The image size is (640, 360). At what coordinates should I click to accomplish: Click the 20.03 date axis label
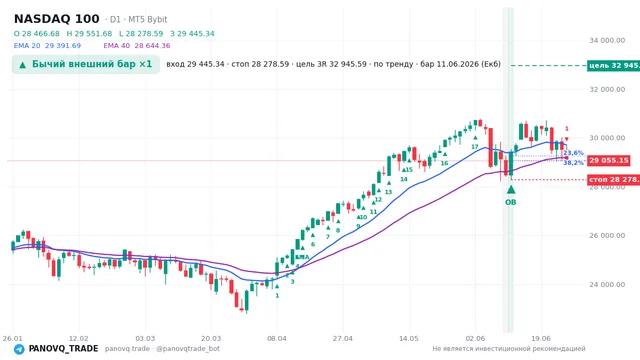click(211, 338)
